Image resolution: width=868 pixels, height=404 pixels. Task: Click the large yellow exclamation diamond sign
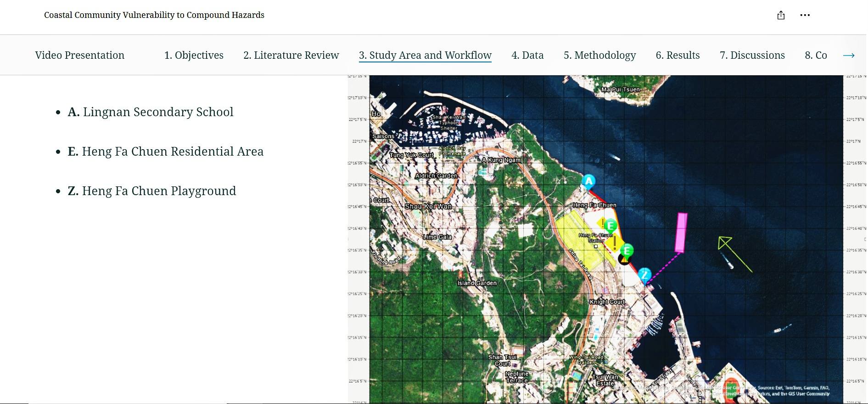coord(614,242)
